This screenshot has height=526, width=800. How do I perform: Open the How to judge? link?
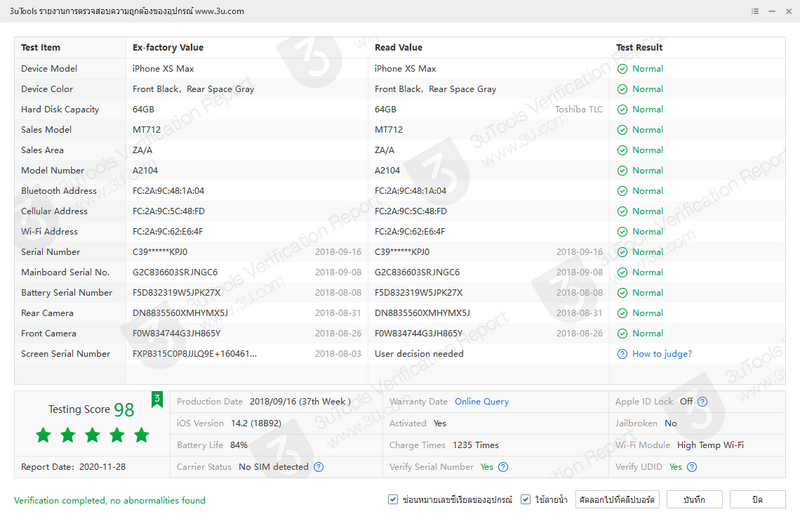coord(662,354)
